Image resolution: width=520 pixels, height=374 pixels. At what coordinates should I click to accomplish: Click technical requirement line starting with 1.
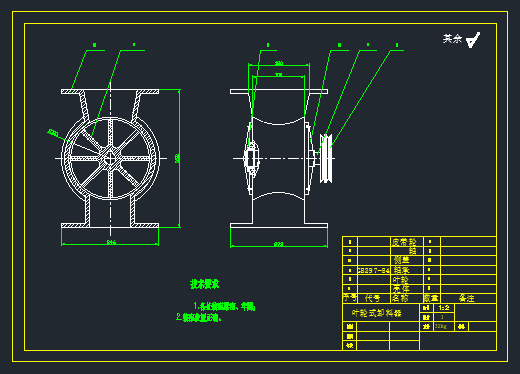[224, 306]
